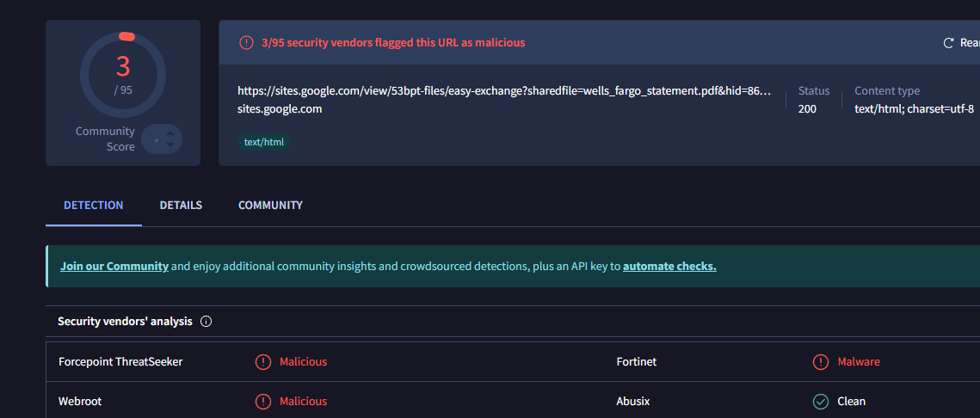Screen dimensions: 980x418
Task: Click the Abusix vendor name
Action: [x=633, y=401]
